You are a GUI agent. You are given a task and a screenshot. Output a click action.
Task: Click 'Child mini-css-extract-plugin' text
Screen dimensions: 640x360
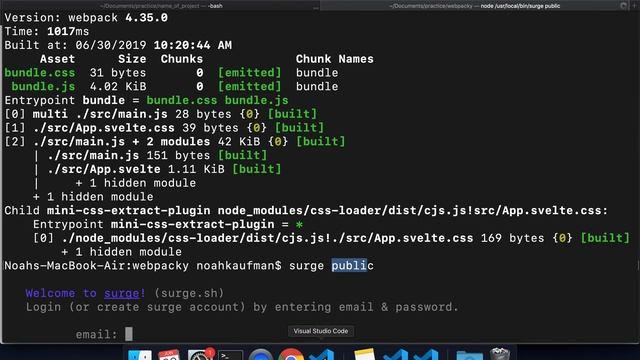tap(107, 211)
